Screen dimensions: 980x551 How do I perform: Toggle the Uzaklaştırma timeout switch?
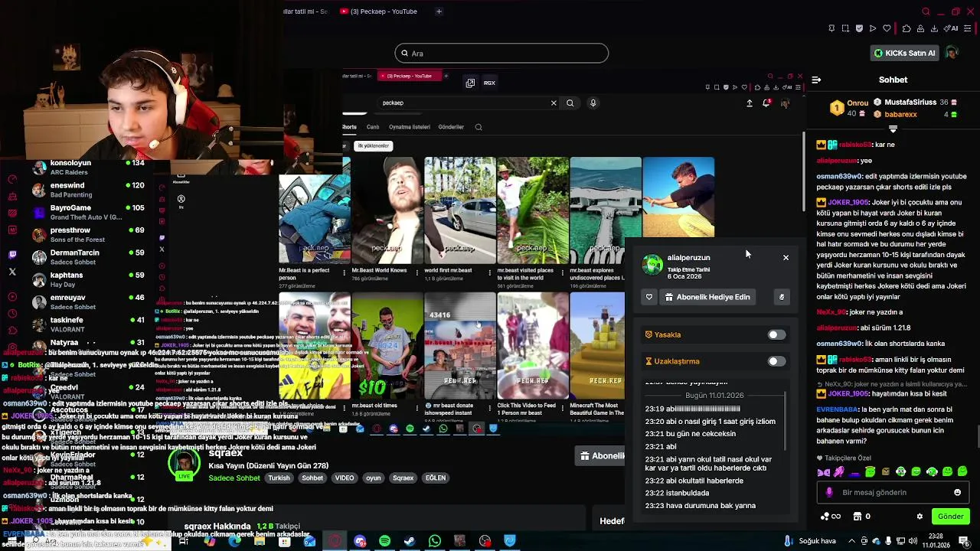tap(776, 361)
